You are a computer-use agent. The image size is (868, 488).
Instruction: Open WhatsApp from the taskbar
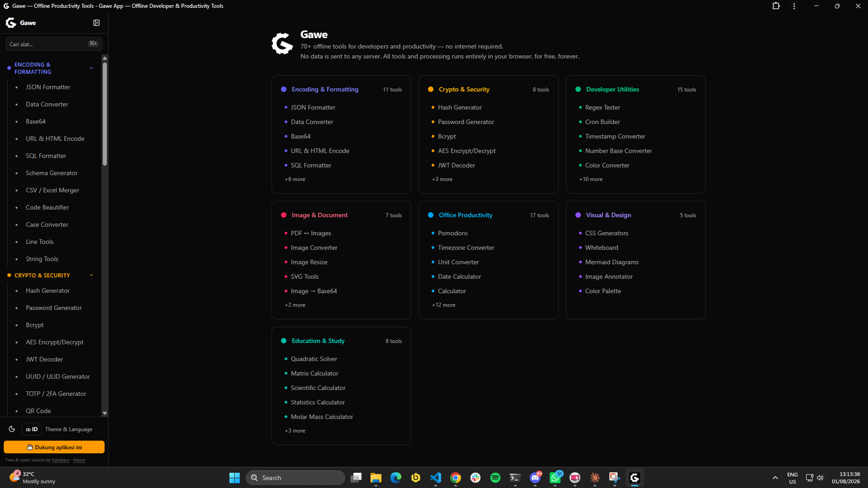click(x=555, y=478)
